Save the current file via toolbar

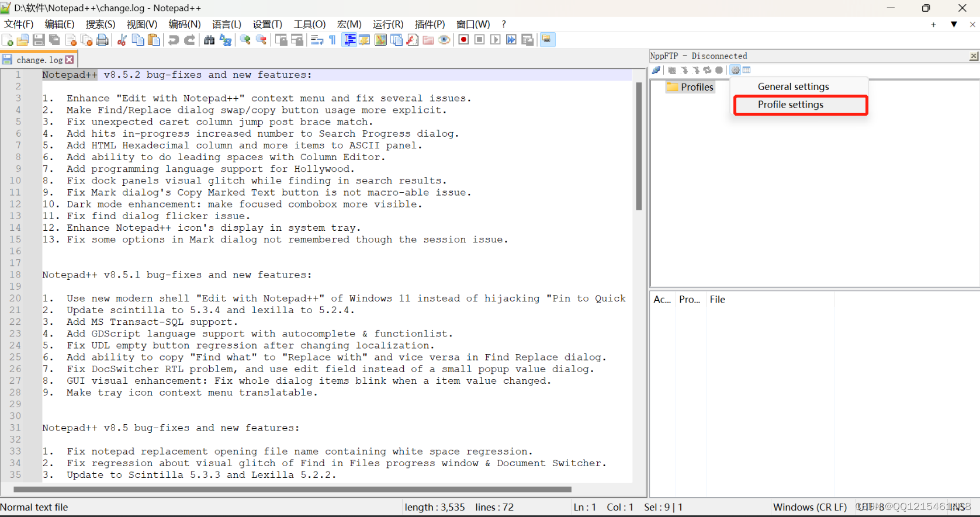pos(39,40)
